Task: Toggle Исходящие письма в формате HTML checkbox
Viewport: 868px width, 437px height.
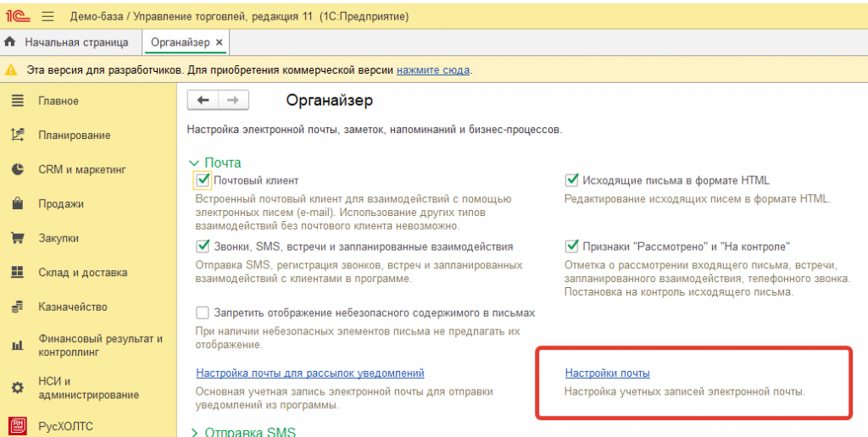Action: 572,180
